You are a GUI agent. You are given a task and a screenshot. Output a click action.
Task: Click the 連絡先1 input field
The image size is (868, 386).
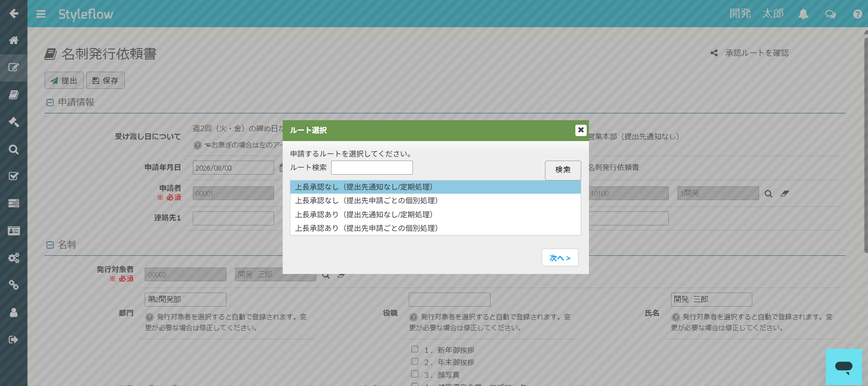233,218
